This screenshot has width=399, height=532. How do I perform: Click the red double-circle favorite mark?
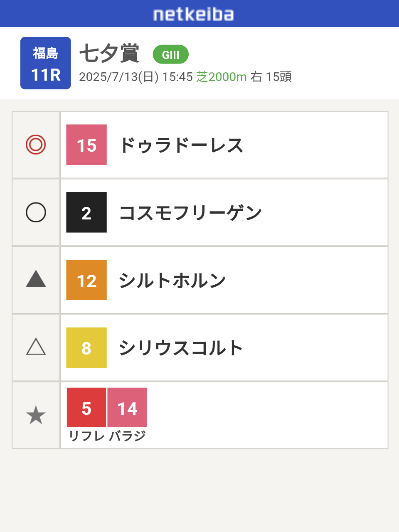pyautogui.click(x=36, y=145)
